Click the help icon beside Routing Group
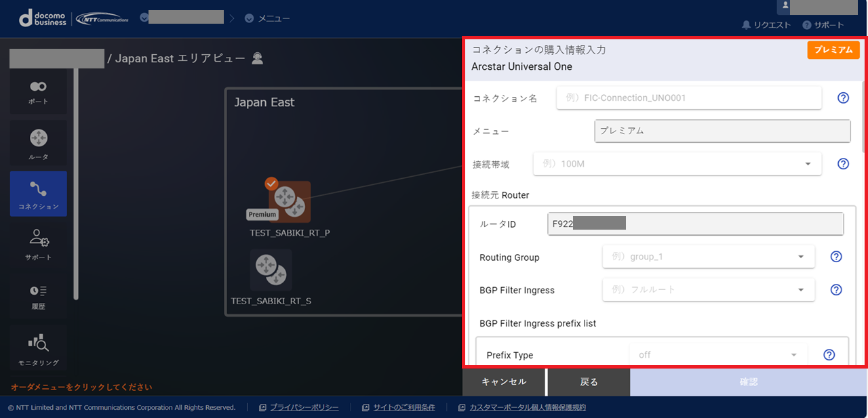868x418 pixels. click(x=836, y=257)
